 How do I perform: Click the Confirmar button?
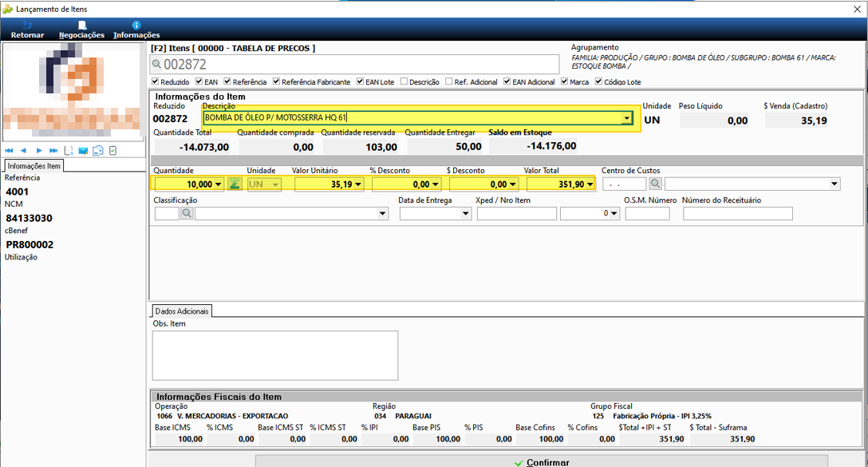[542, 461]
